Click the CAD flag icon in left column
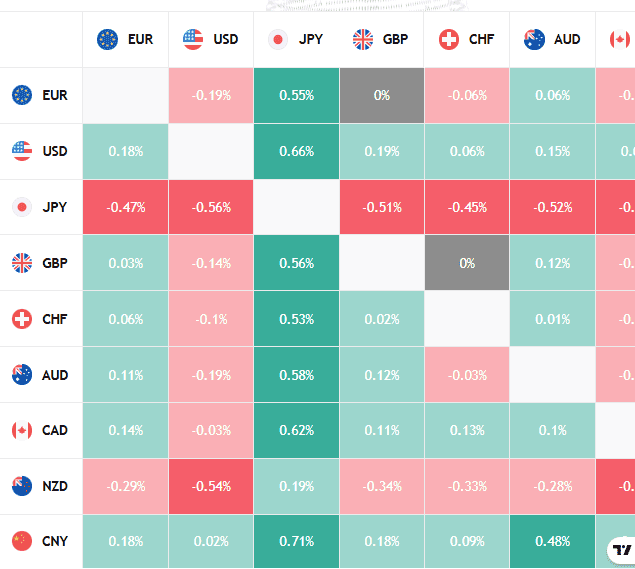 click(21, 430)
